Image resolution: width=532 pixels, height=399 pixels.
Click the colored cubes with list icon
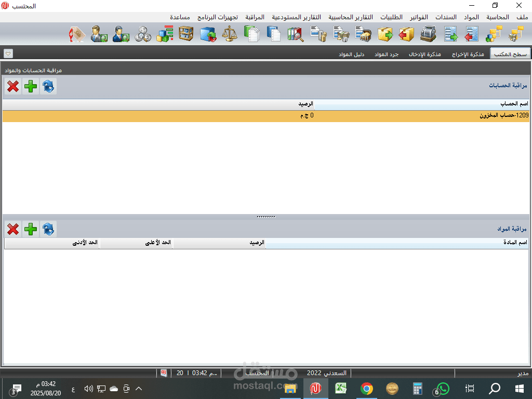point(165,34)
